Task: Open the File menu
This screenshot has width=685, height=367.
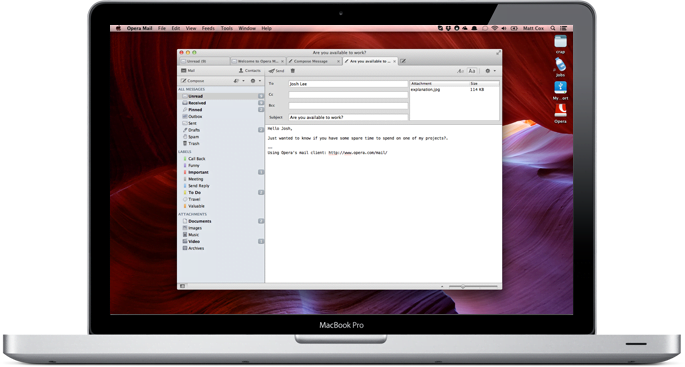Action: click(162, 28)
